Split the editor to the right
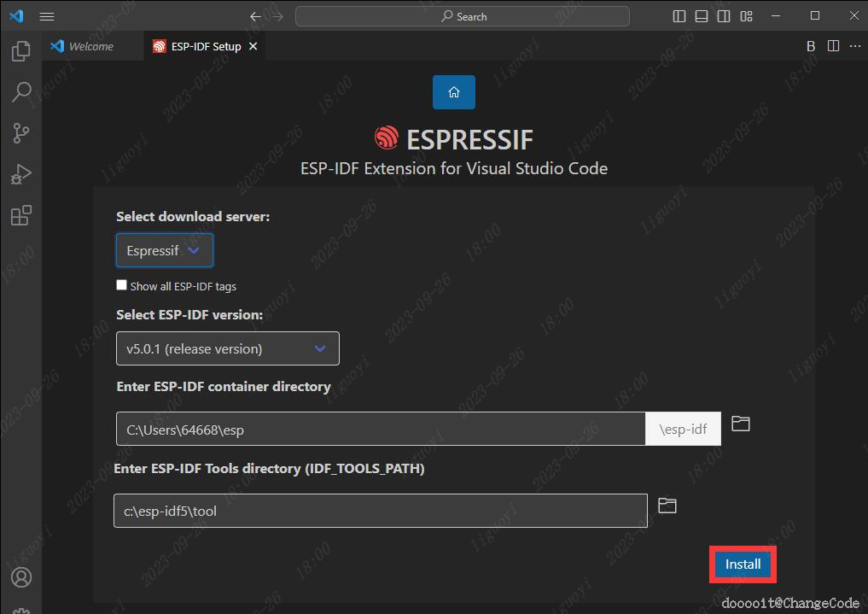Image resolution: width=868 pixels, height=614 pixels. click(833, 46)
